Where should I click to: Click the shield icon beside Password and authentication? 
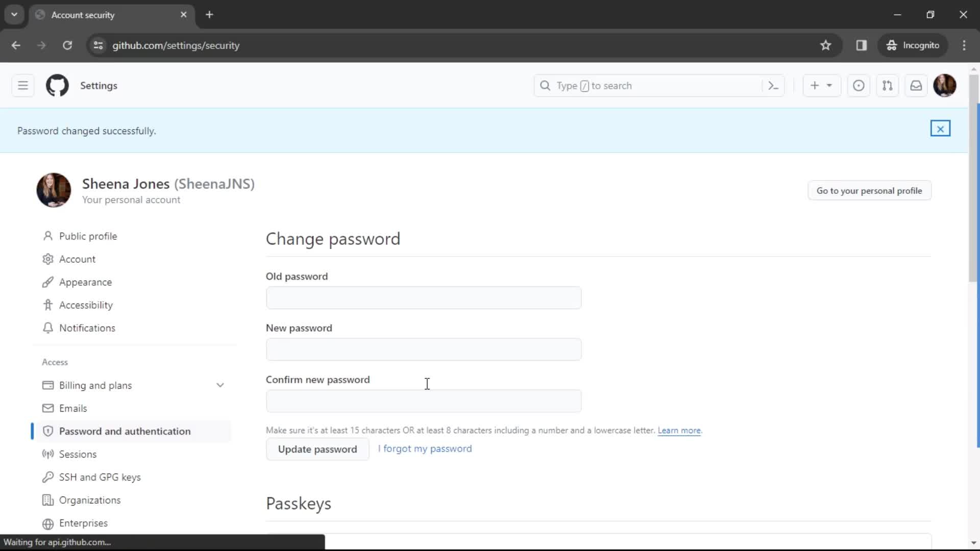pos(48,431)
